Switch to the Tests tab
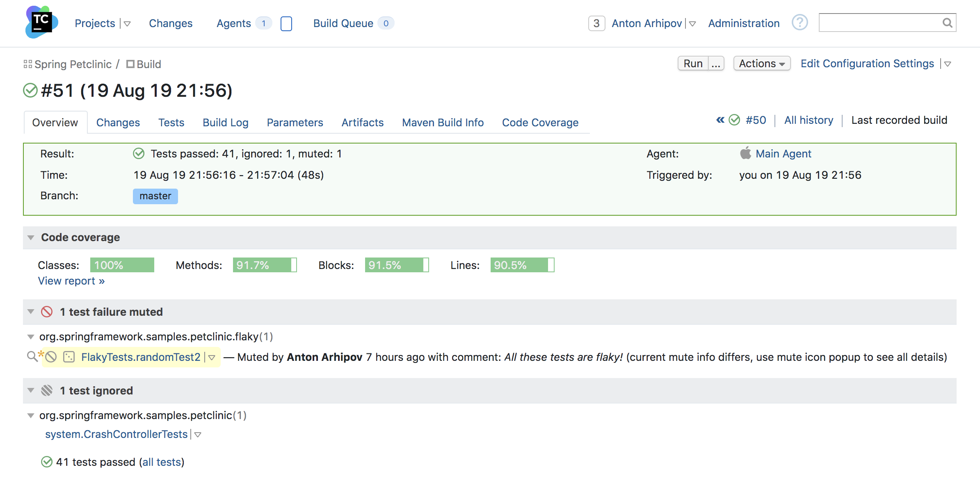980x481 pixels. (x=171, y=122)
